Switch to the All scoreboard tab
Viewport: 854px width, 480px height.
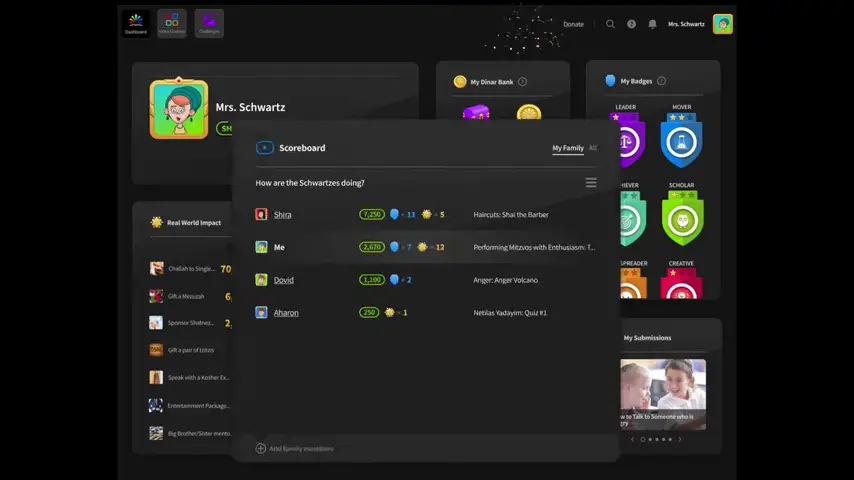pyautogui.click(x=593, y=148)
